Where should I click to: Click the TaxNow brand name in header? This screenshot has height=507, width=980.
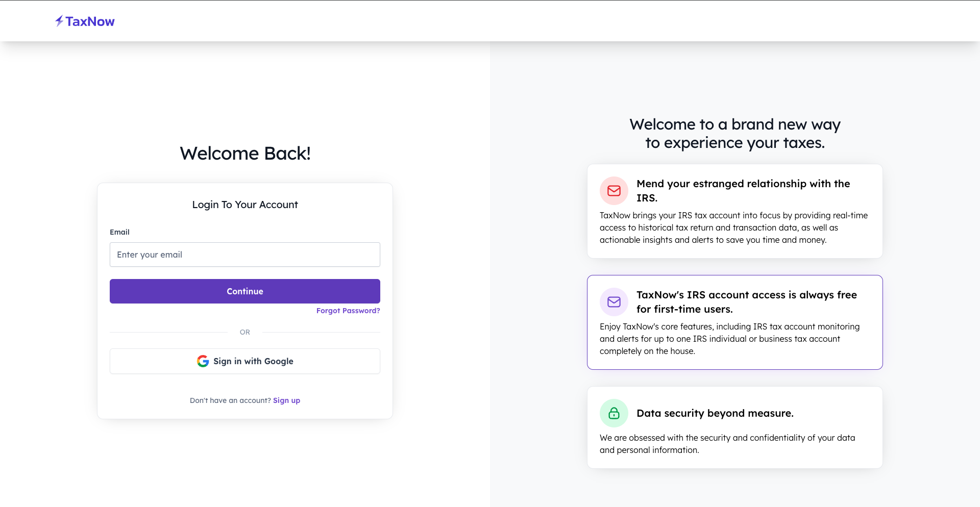(90, 21)
